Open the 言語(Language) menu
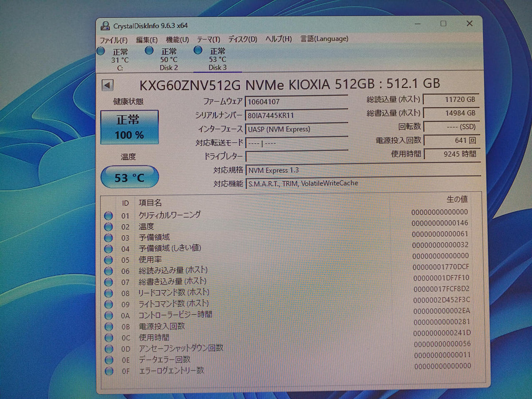 [x=324, y=39]
